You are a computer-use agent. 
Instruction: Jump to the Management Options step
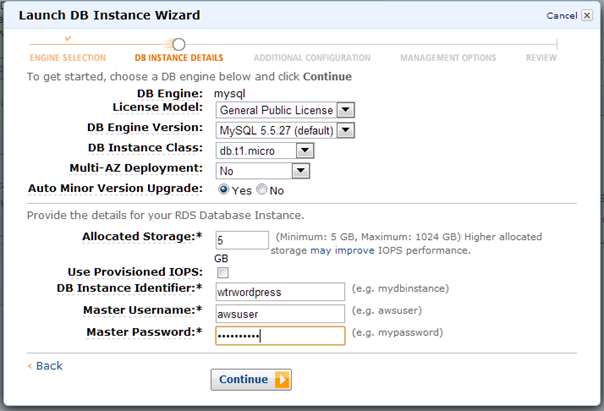(448, 58)
